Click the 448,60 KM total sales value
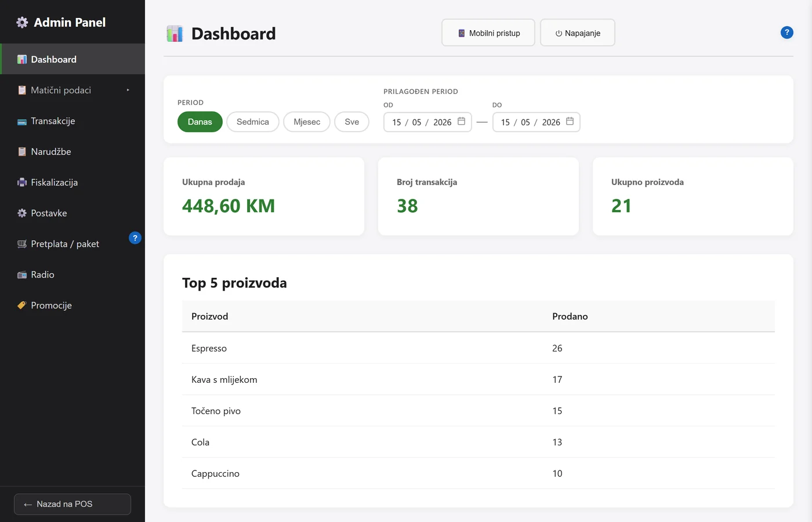 [x=229, y=206]
